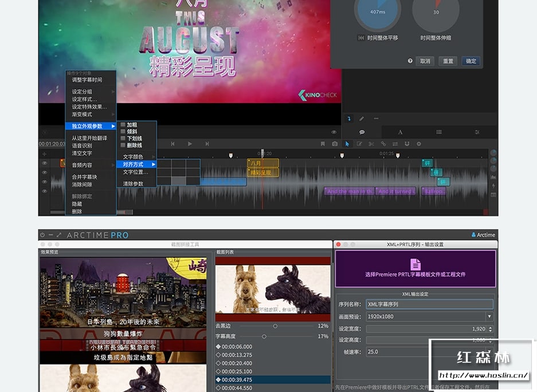
Task: Click the power icon beside ARCTIME PRO
Action: click(x=42, y=235)
